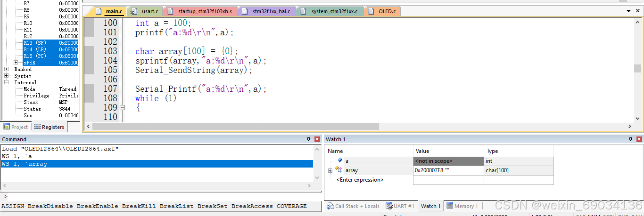
Task: Click the editor horizontal scrollbar thumb
Action: tap(235, 126)
